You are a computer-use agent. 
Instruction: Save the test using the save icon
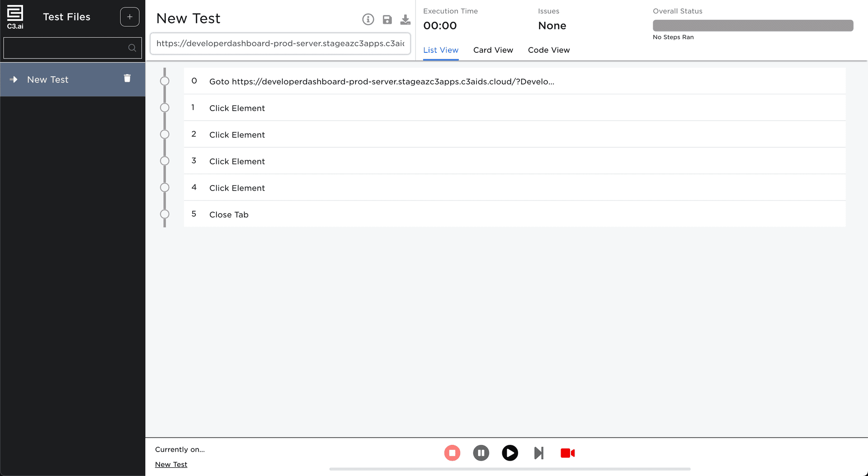point(387,19)
